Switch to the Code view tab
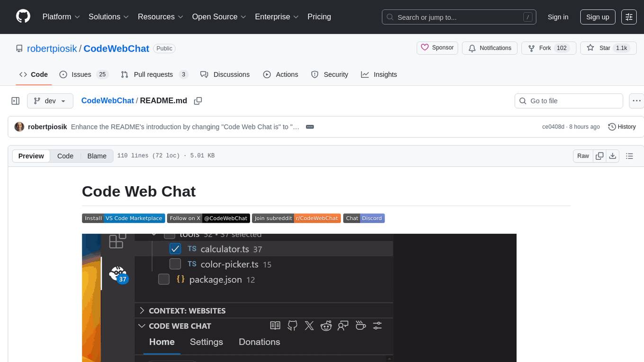The width and height of the screenshot is (644, 362). pos(65,156)
